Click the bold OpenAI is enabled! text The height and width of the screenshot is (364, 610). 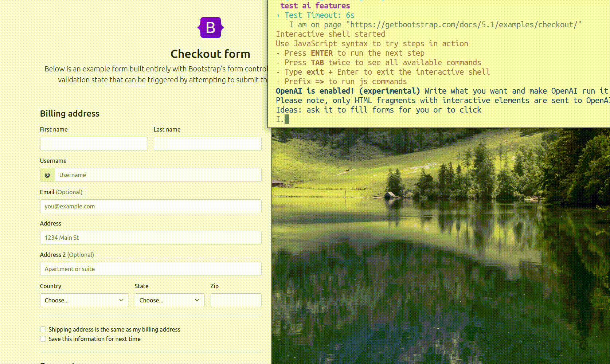[x=314, y=91]
